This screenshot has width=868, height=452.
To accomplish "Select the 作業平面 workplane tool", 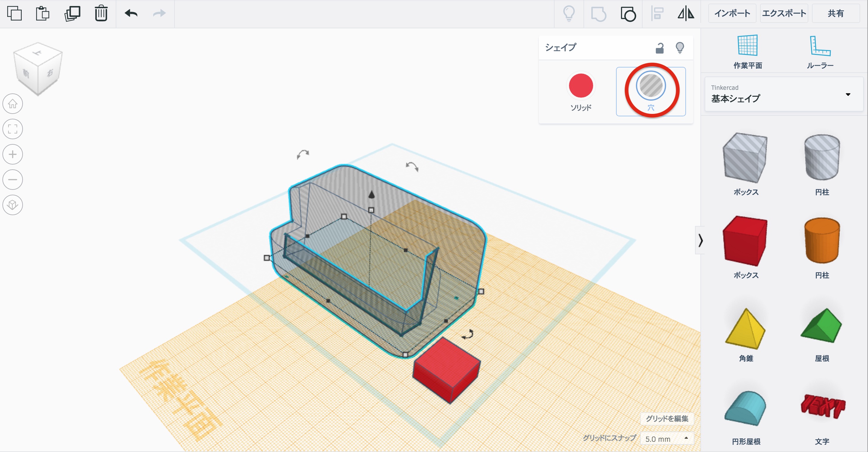I will pos(747,51).
